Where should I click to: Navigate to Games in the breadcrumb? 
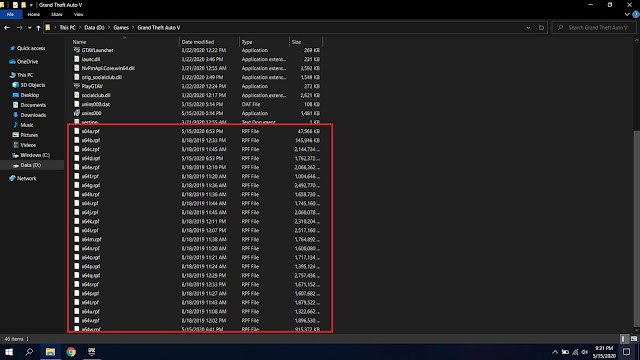coord(121,28)
